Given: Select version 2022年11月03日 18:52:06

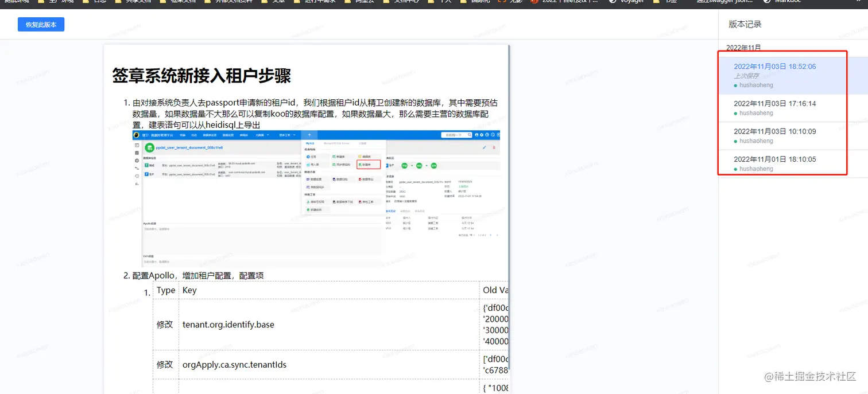Looking at the screenshot, I should pos(774,67).
